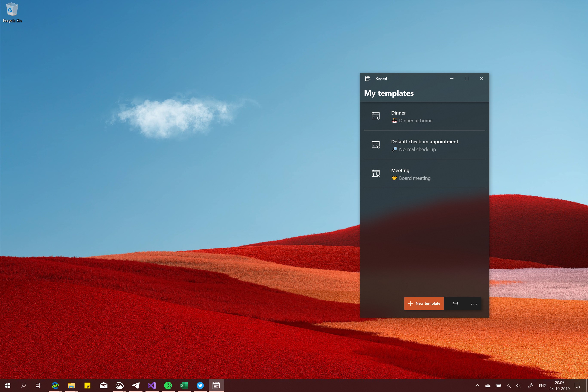
Task: Open the Action Center notifications icon
Action: tap(577, 386)
